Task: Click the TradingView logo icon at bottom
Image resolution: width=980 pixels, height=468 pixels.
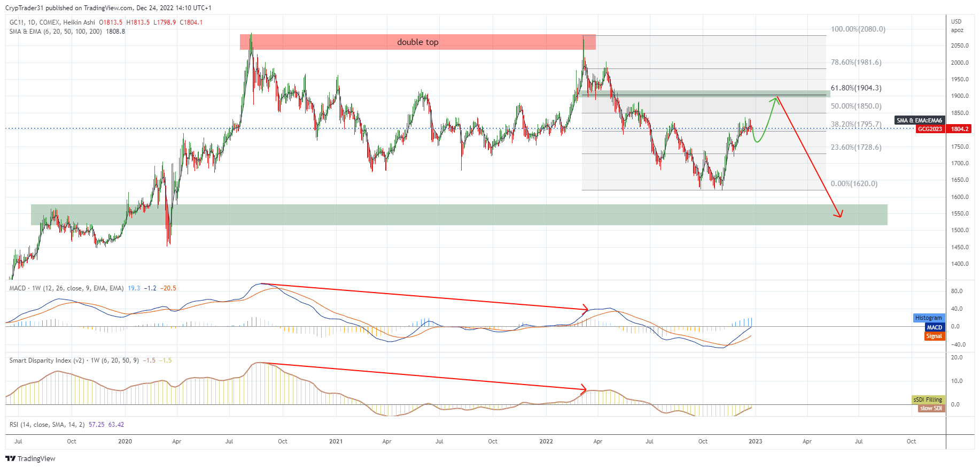Action: [x=10, y=458]
